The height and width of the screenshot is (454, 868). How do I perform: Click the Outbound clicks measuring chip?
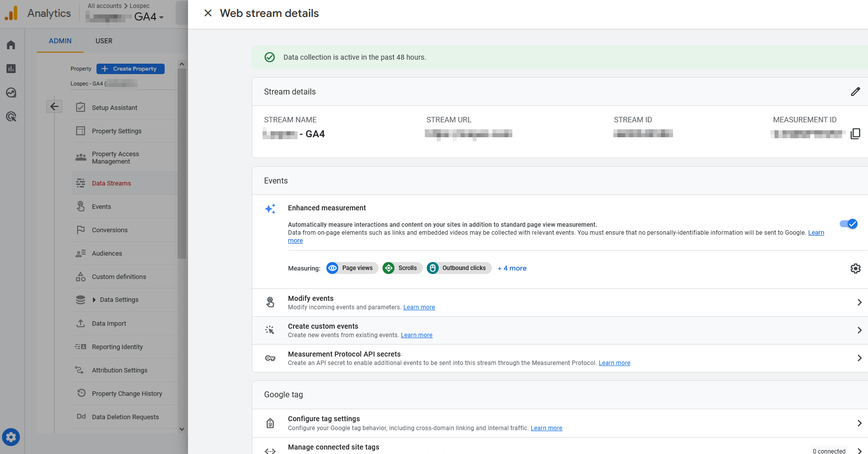click(459, 268)
